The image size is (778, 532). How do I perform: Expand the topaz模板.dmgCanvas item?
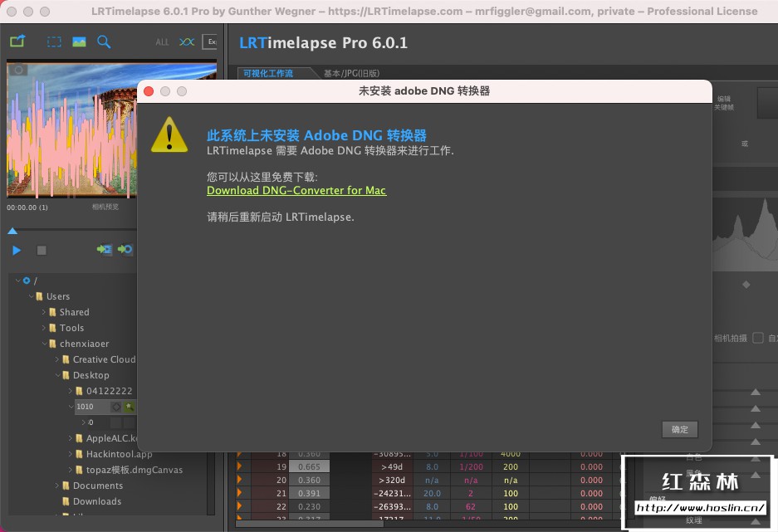point(71,470)
